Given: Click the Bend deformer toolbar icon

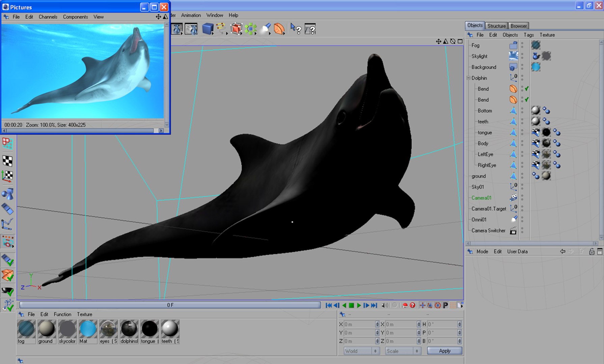Looking at the screenshot, I should click(x=279, y=29).
